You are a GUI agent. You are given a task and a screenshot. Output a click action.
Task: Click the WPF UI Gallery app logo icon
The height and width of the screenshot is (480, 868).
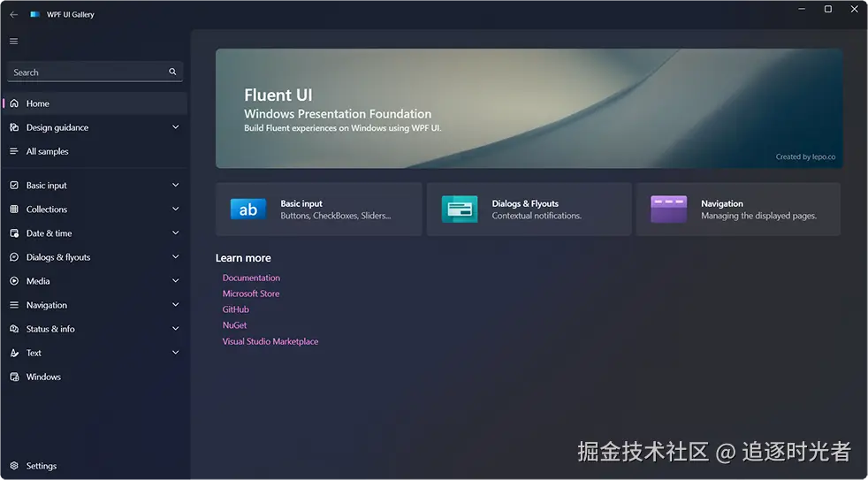(x=34, y=14)
